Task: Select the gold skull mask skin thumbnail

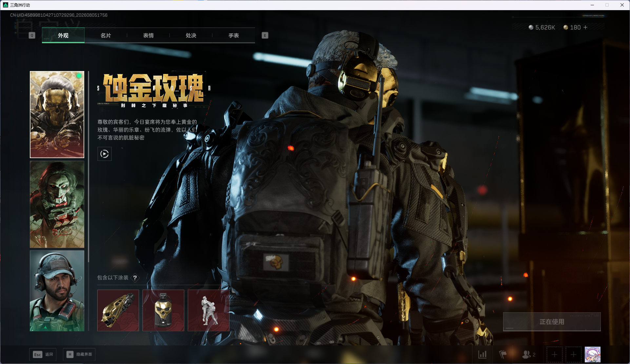Action: 57,115
